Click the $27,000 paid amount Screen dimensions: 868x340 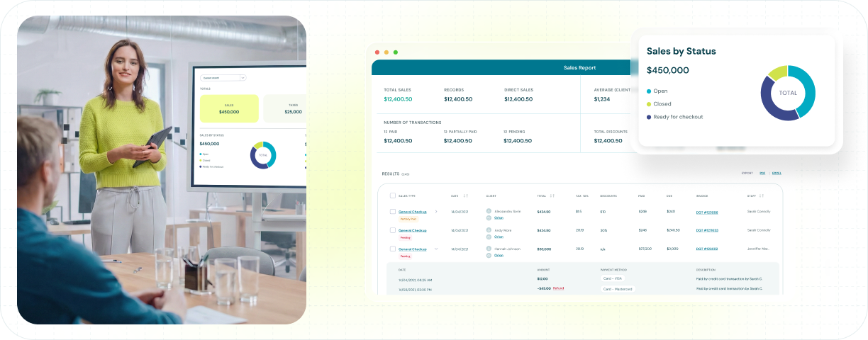click(x=645, y=249)
